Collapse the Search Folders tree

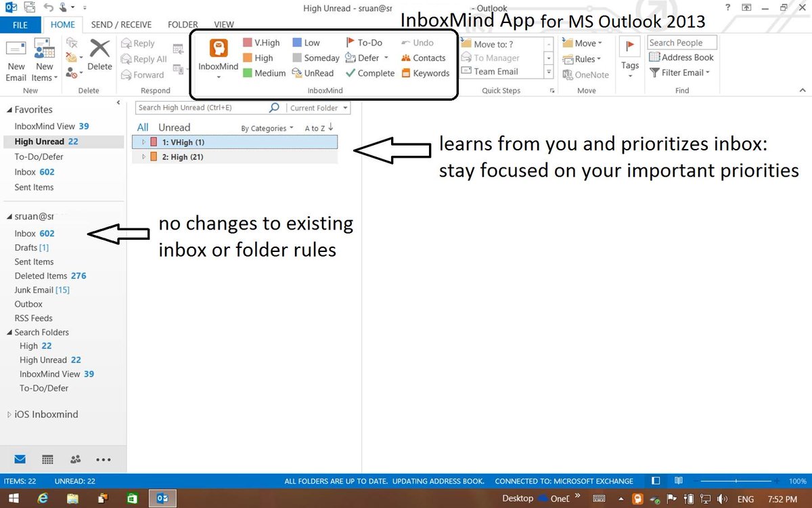(x=9, y=333)
